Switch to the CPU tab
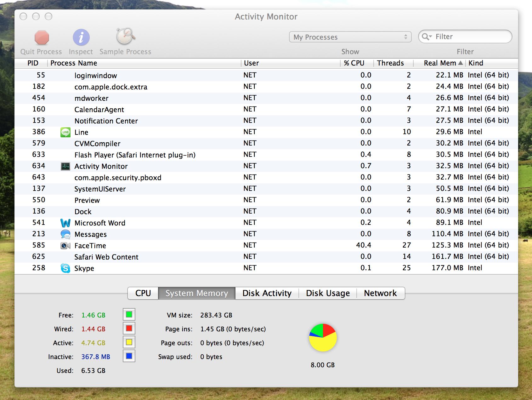Screen dimensions: 532x400 pos(143,293)
